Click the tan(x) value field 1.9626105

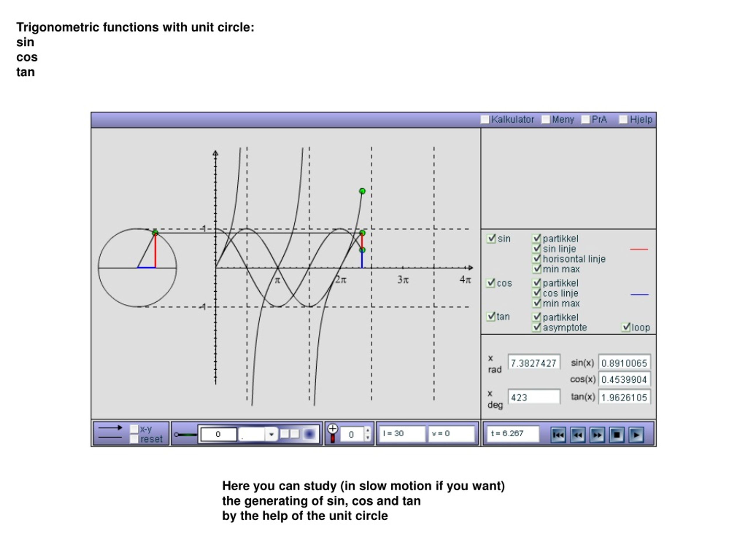pos(624,397)
